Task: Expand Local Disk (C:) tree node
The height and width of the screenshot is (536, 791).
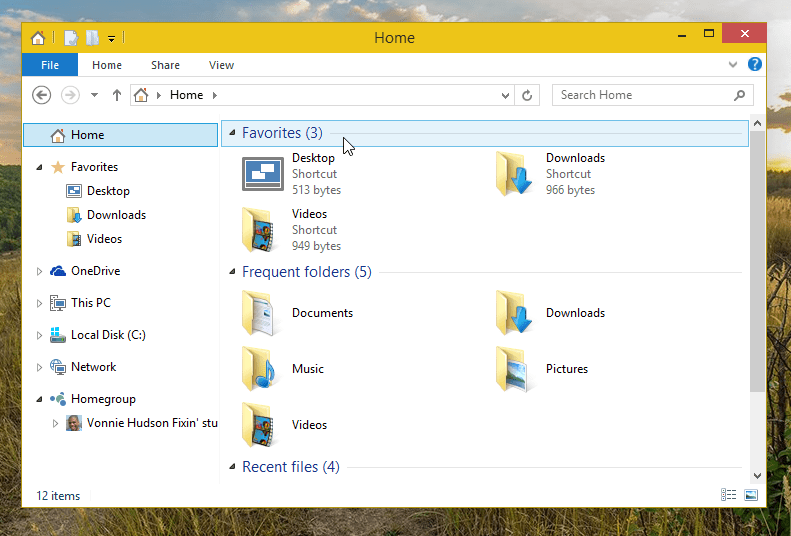Action: click(x=39, y=335)
